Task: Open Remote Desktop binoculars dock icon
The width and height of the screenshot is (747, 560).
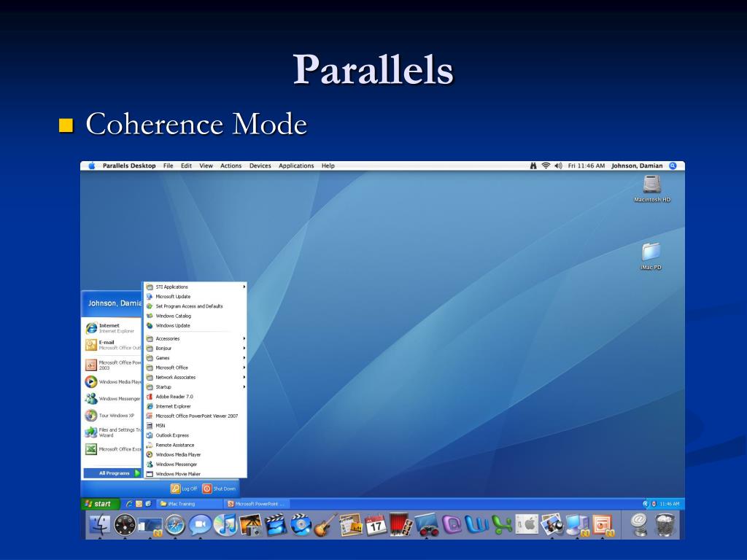Action: coord(426,525)
